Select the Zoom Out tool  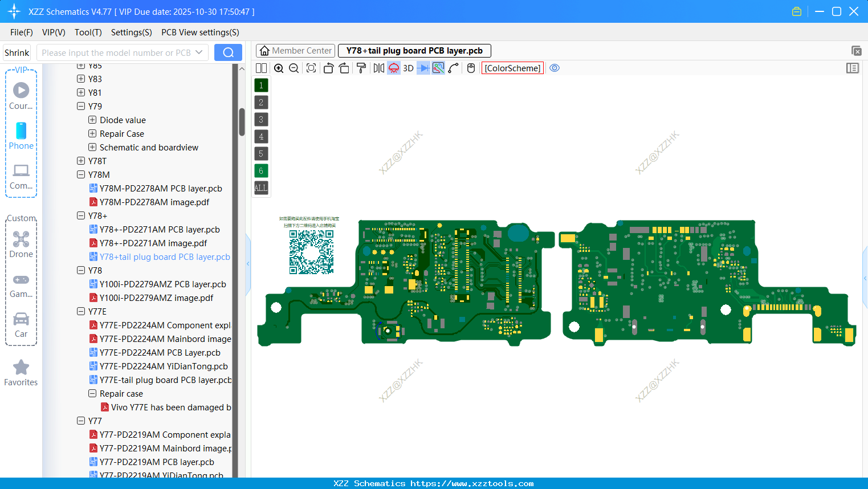click(294, 68)
